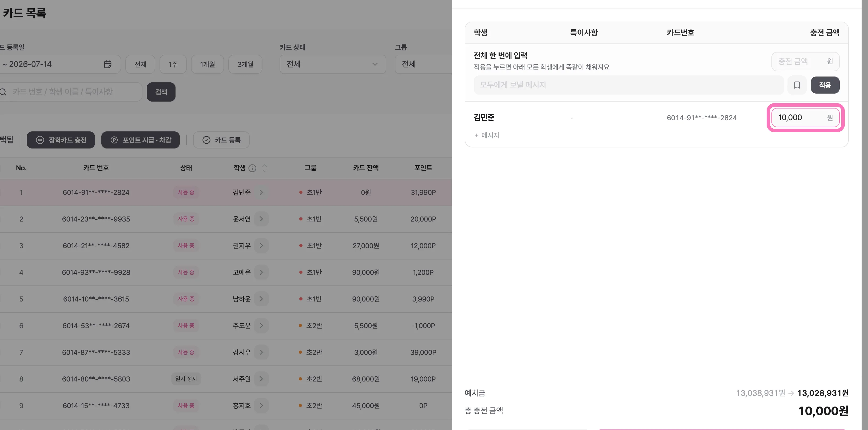
Task: Select card number 6014-93**-****-9928
Action: tap(96, 272)
